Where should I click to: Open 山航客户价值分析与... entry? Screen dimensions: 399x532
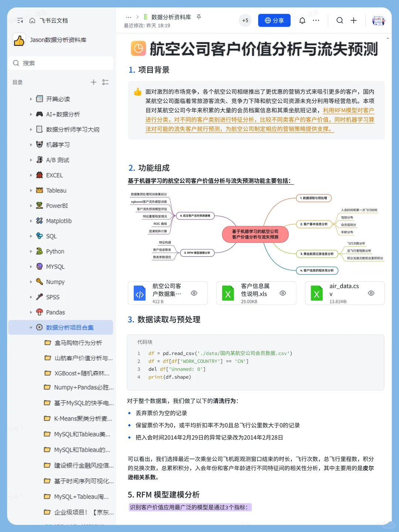[83, 358]
